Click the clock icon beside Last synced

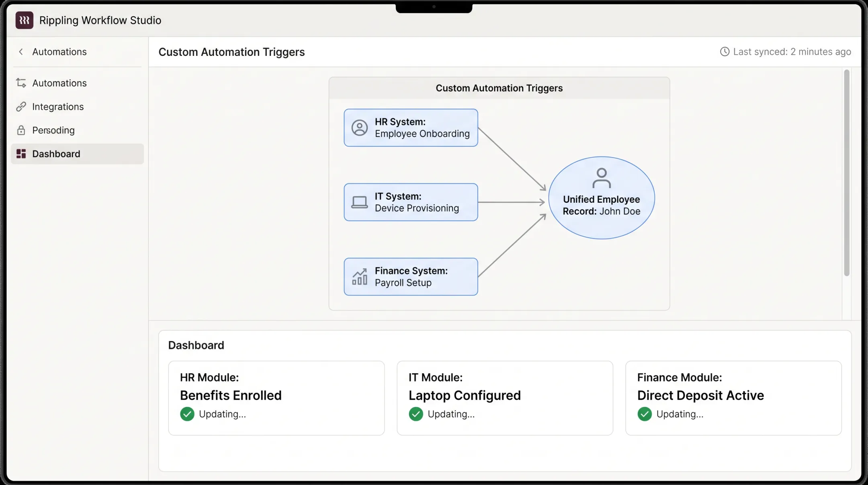click(725, 52)
